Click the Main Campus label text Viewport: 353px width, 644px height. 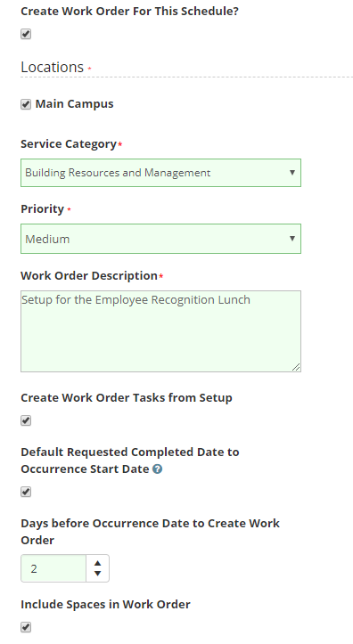(x=74, y=104)
